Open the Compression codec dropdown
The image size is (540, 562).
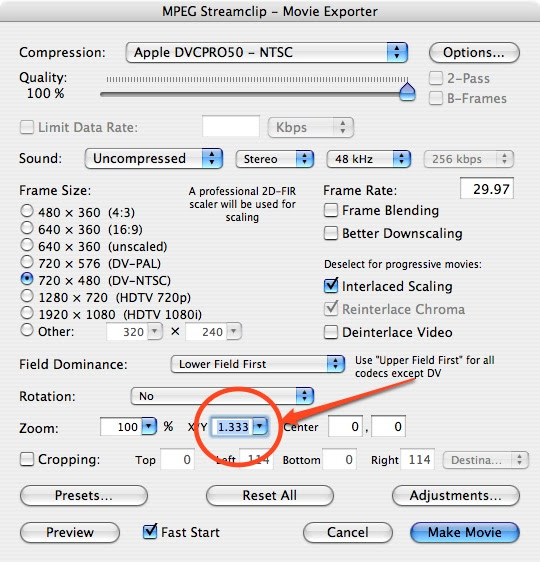pyautogui.click(x=267, y=53)
